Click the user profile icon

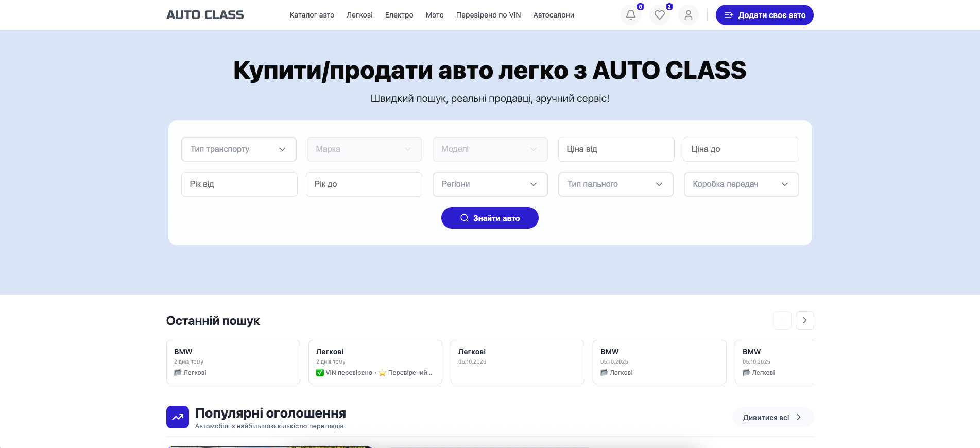688,15
